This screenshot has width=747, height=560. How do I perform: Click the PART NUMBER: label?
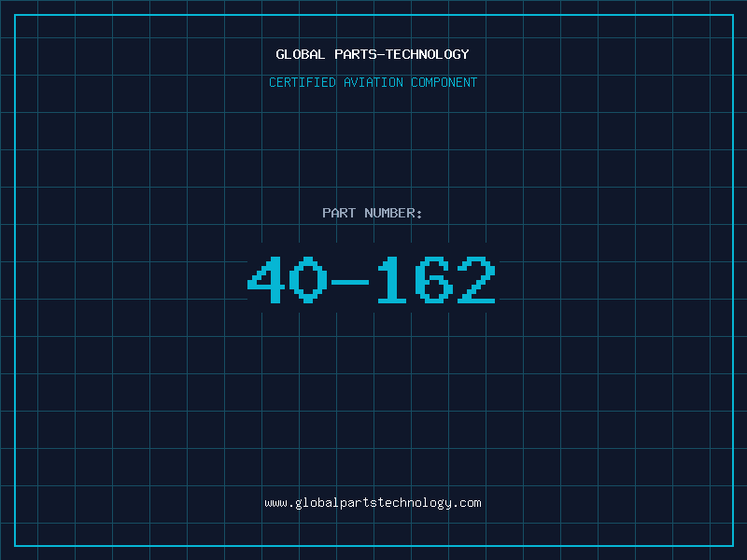click(x=372, y=213)
